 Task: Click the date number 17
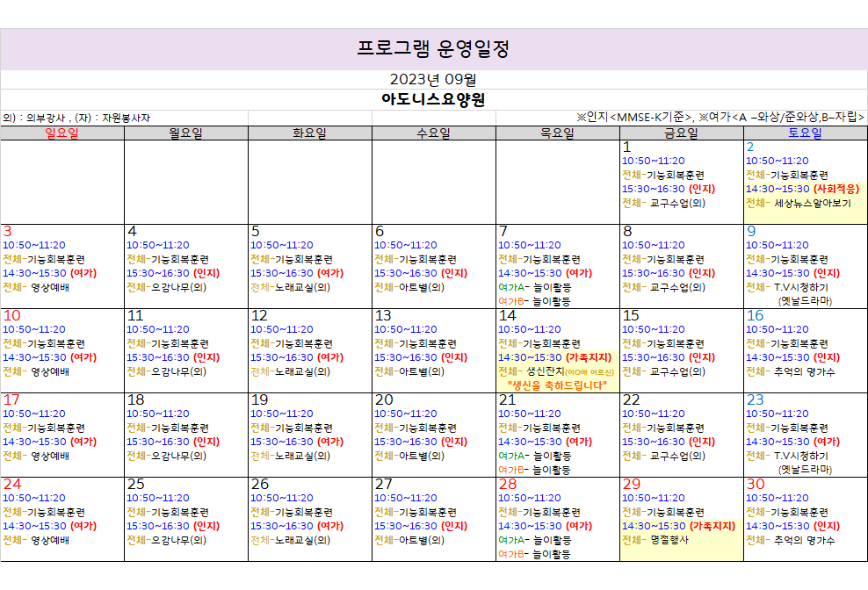(x=11, y=400)
